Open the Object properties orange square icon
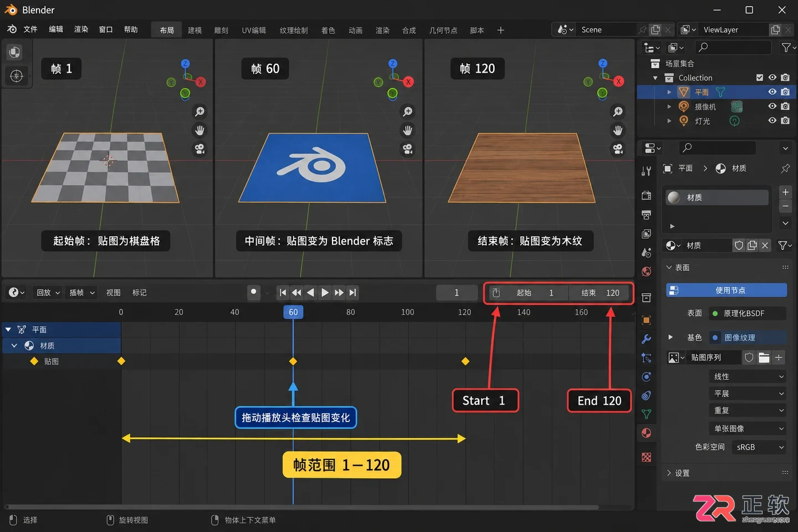The width and height of the screenshot is (798, 532). coord(646,320)
